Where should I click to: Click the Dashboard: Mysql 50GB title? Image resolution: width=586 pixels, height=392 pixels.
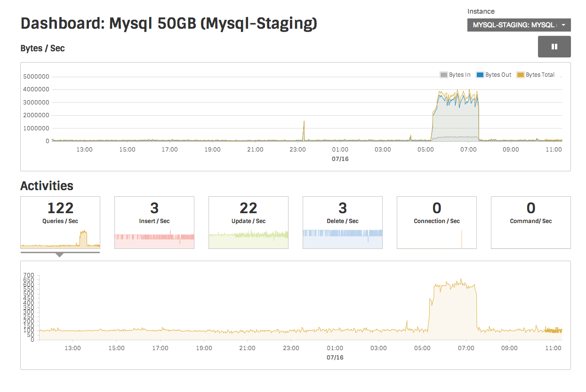(x=169, y=24)
